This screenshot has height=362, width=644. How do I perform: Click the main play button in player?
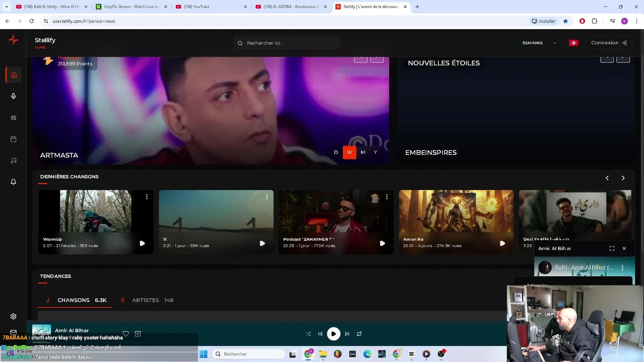click(x=333, y=334)
